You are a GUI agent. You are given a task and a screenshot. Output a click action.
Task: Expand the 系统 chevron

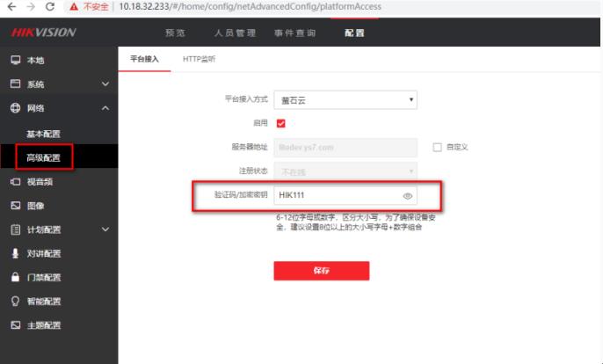click(x=105, y=84)
